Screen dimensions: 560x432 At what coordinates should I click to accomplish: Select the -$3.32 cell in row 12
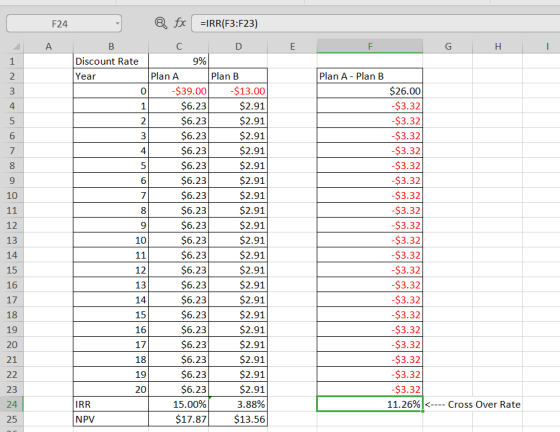point(370,225)
